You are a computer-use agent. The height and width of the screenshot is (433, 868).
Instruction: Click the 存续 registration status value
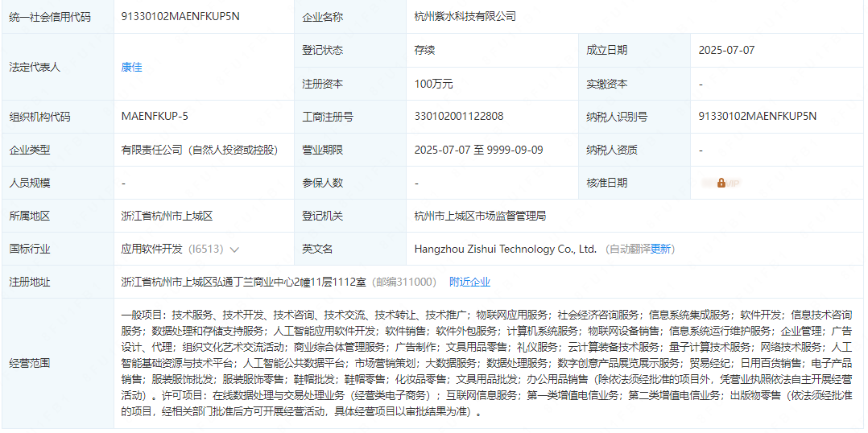424,50
